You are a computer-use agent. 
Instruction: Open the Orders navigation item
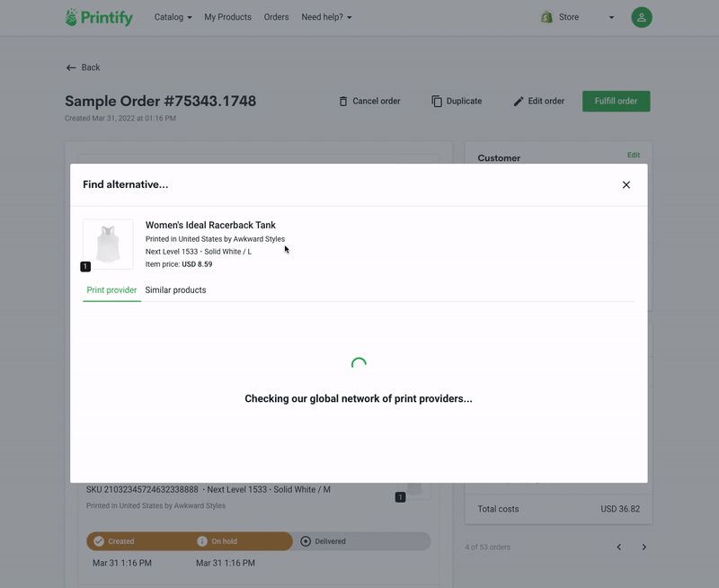tap(276, 17)
